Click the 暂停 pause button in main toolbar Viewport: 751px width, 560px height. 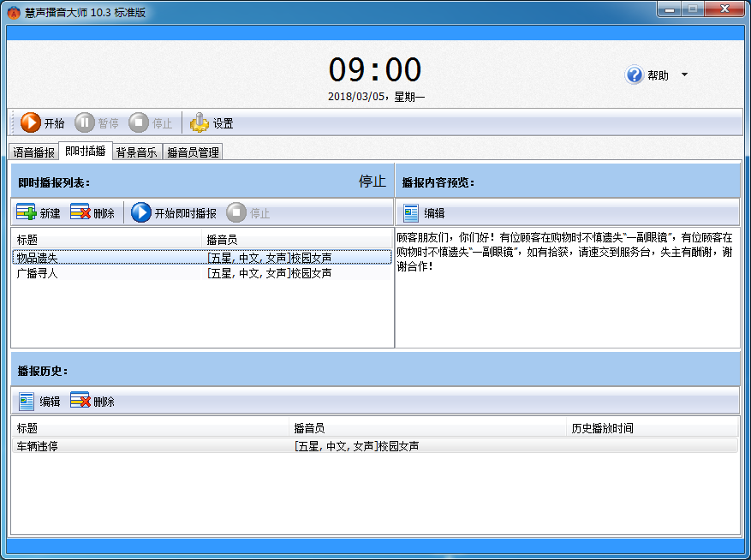(x=96, y=123)
